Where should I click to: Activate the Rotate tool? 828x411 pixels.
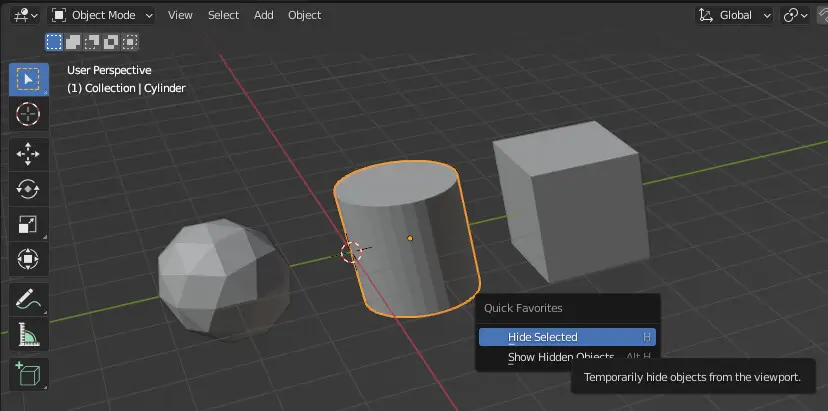pyautogui.click(x=29, y=189)
